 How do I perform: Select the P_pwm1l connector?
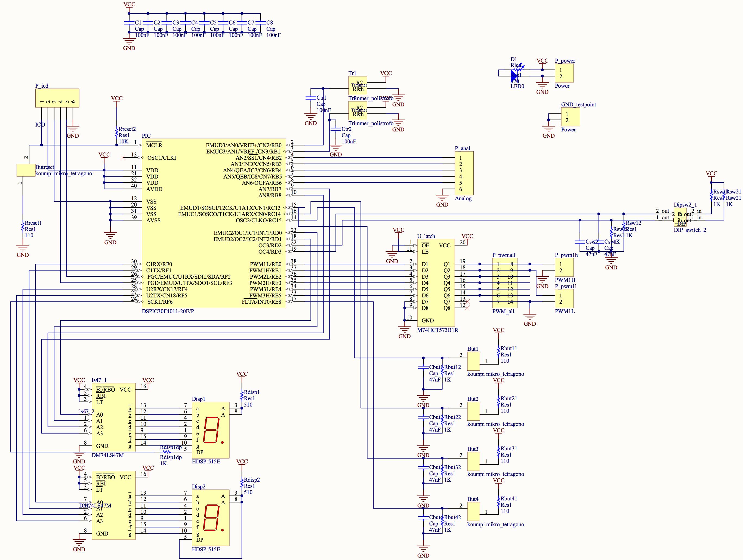coord(564,299)
